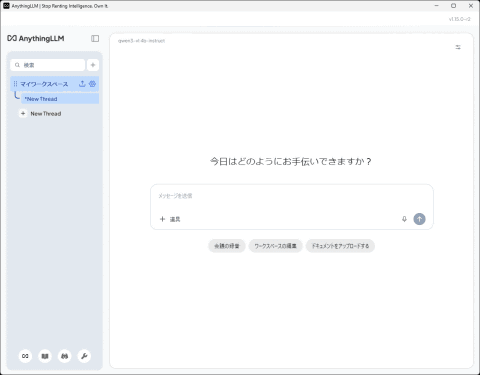Open the workspace upload documents icon

click(82, 84)
